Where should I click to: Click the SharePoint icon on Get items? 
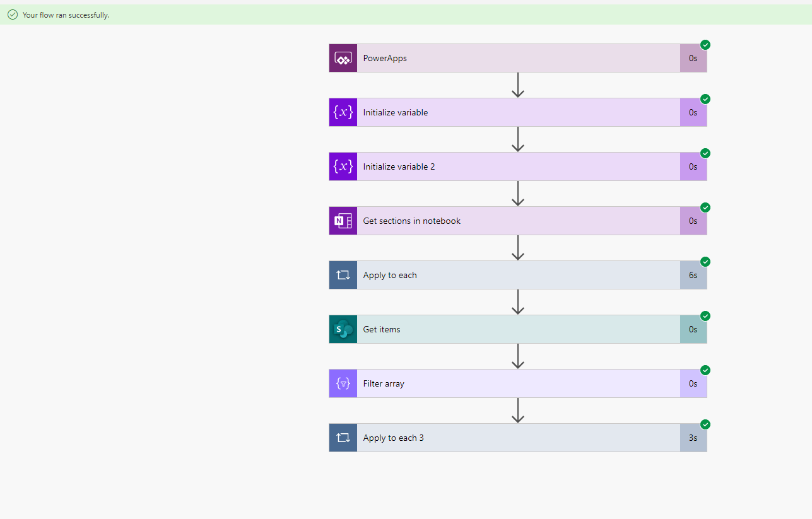tap(343, 329)
